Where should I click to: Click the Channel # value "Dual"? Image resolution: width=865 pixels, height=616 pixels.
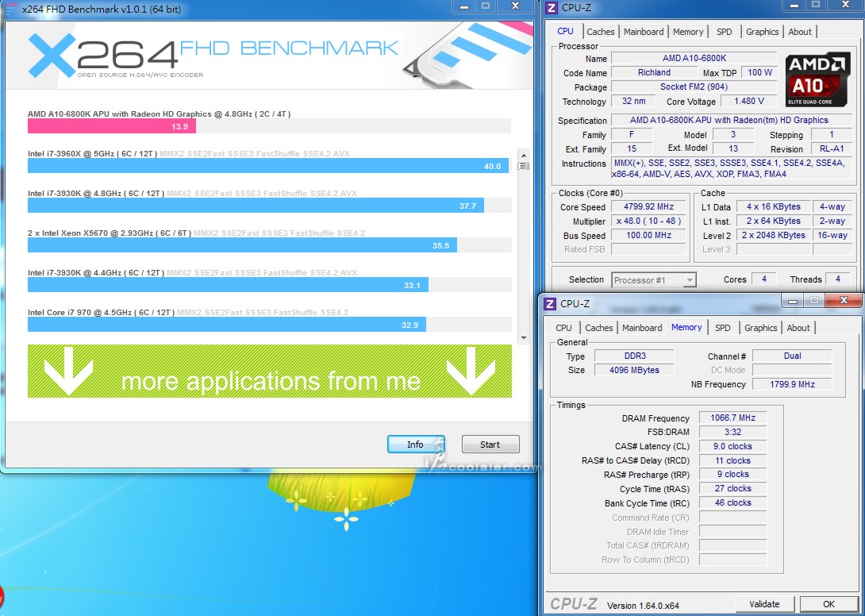coord(792,356)
